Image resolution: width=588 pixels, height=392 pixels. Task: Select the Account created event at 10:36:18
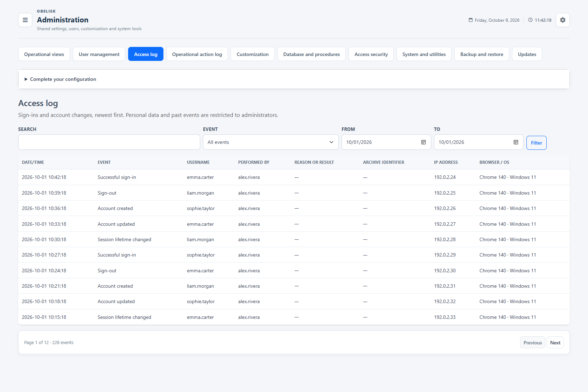coord(115,208)
